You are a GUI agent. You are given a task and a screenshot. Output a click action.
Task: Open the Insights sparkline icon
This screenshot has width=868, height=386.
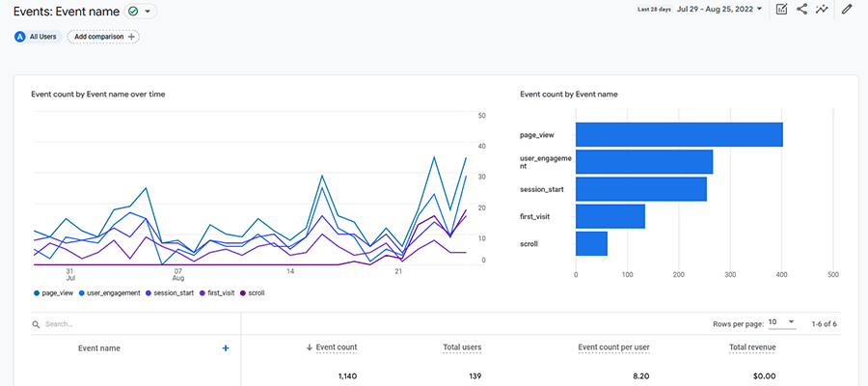822,10
